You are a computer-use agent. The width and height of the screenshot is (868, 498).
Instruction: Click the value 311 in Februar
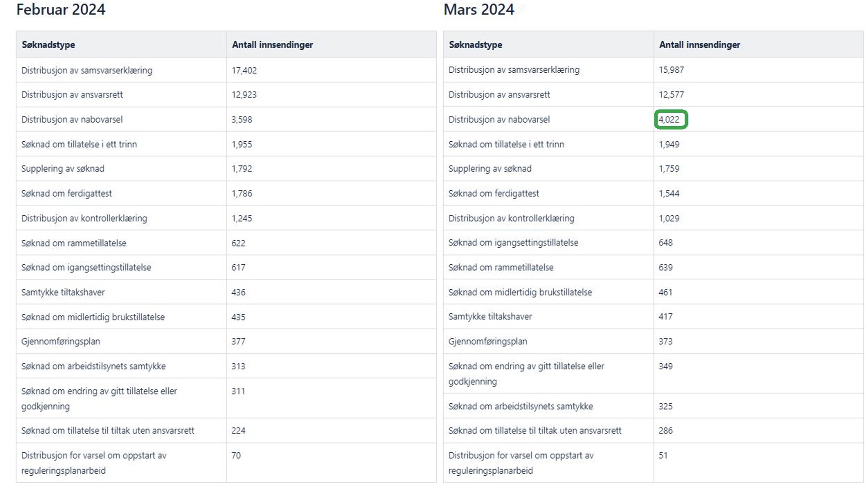[x=238, y=391]
